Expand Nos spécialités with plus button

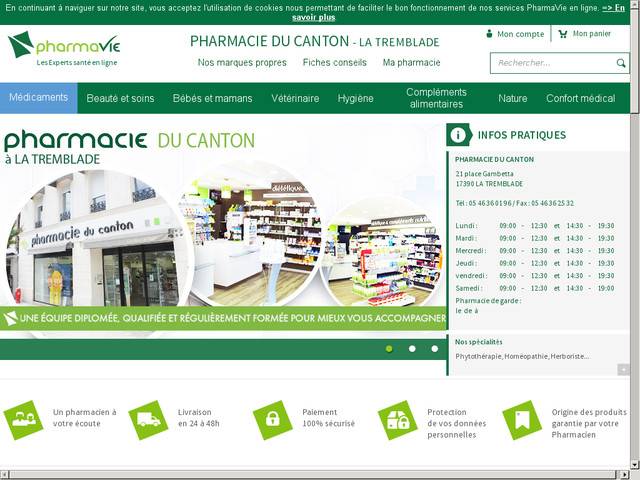pyautogui.click(x=623, y=369)
